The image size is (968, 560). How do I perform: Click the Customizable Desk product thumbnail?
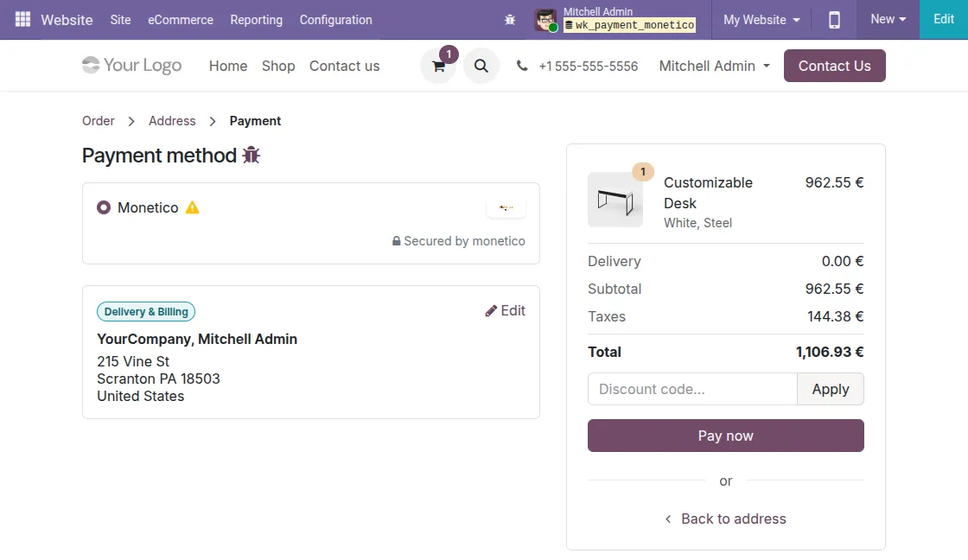tap(615, 200)
